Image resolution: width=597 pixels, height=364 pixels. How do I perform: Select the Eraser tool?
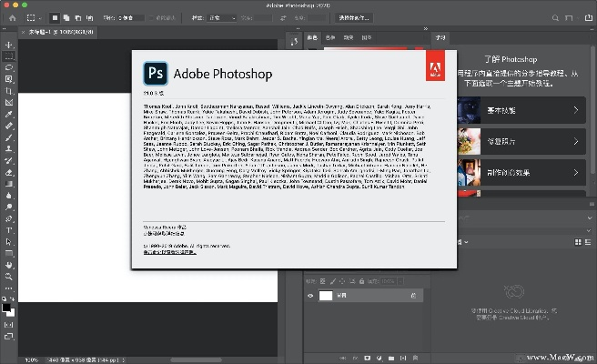pyautogui.click(x=9, y=173)
